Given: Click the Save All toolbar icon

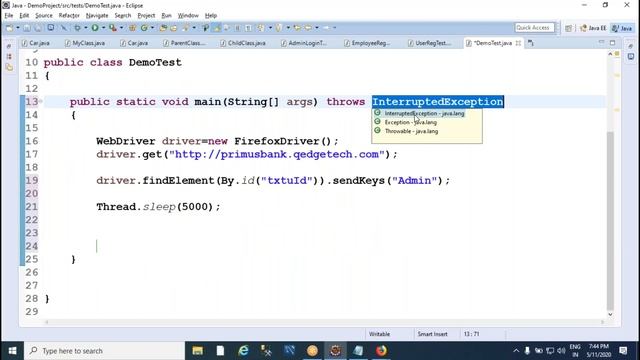Looking at the screenshot, I should click(x=38, y=28).
